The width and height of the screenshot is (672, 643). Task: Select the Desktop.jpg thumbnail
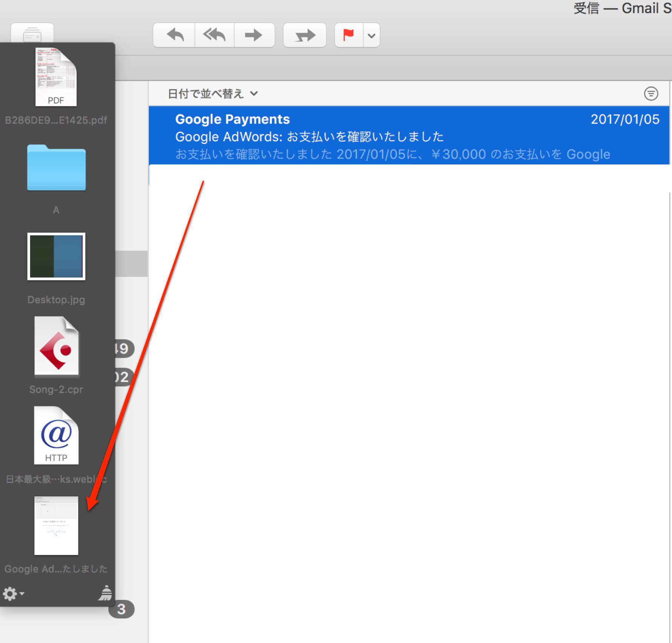click(56, 257)
